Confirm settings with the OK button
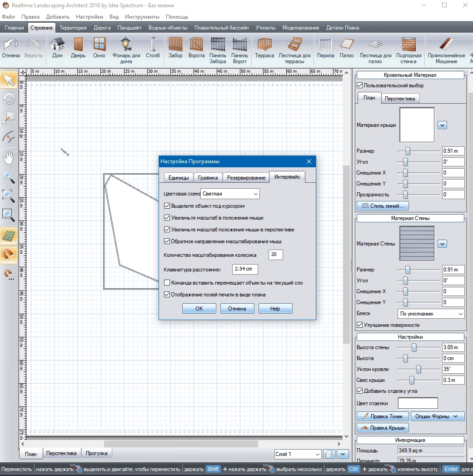Screen dimensions: 473x476 point(199,308)
